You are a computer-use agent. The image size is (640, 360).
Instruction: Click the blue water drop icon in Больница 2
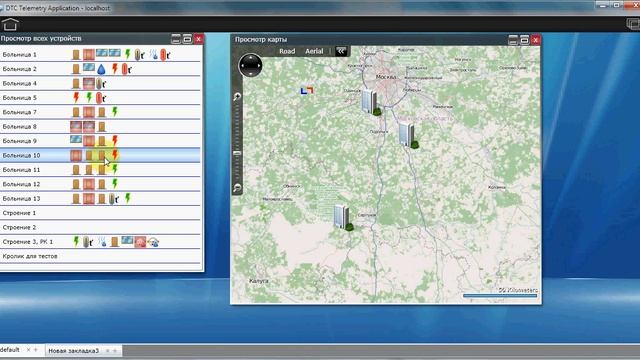click(x=101, y=69)
